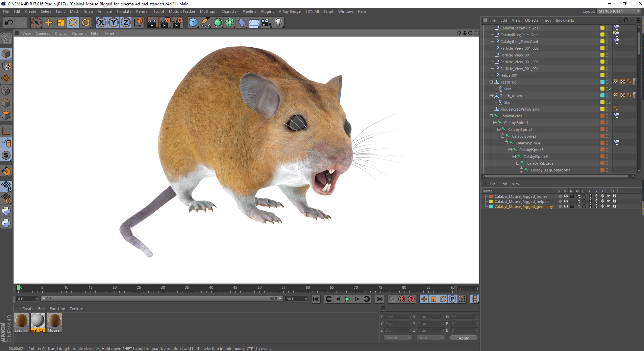Switch to Model mode icon

click(6, 54)
